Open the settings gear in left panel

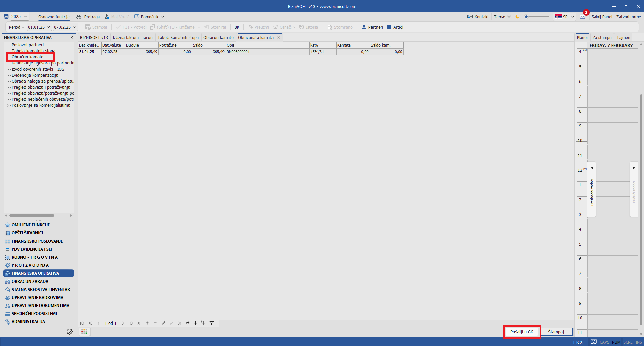[x=70, y=332]
